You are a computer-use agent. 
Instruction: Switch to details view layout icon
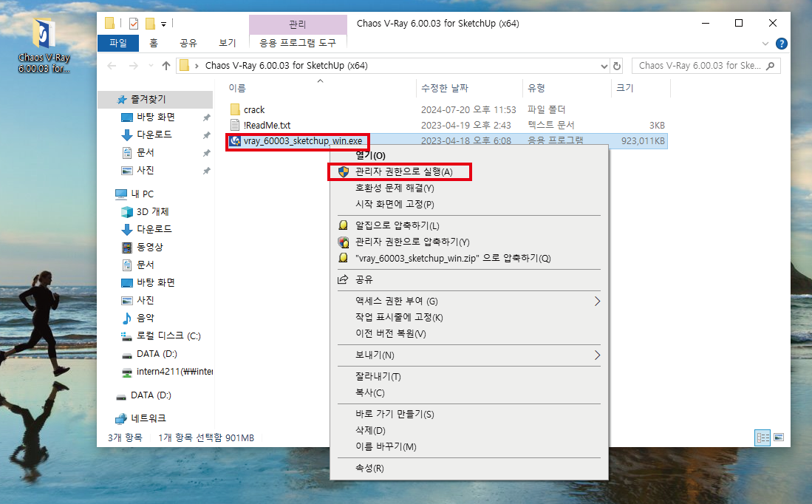pos(762,437)
